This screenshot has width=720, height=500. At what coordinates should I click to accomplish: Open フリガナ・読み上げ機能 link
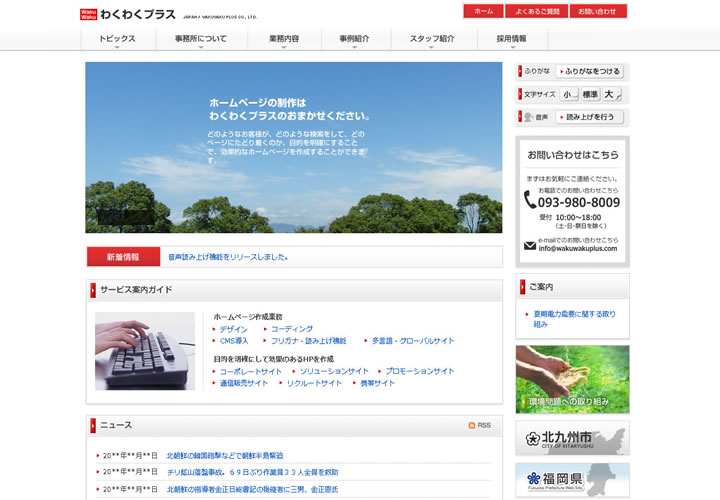click(309, 341)
